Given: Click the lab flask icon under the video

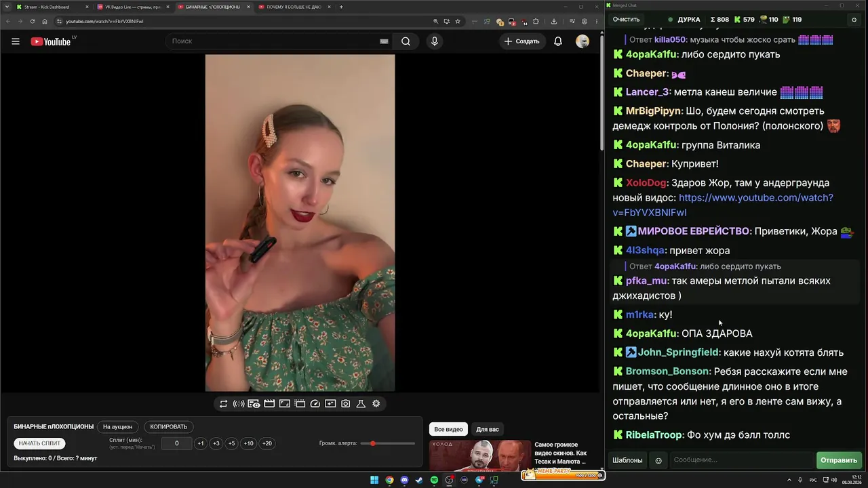Looking at the screenshot, I should coord(361,404).
